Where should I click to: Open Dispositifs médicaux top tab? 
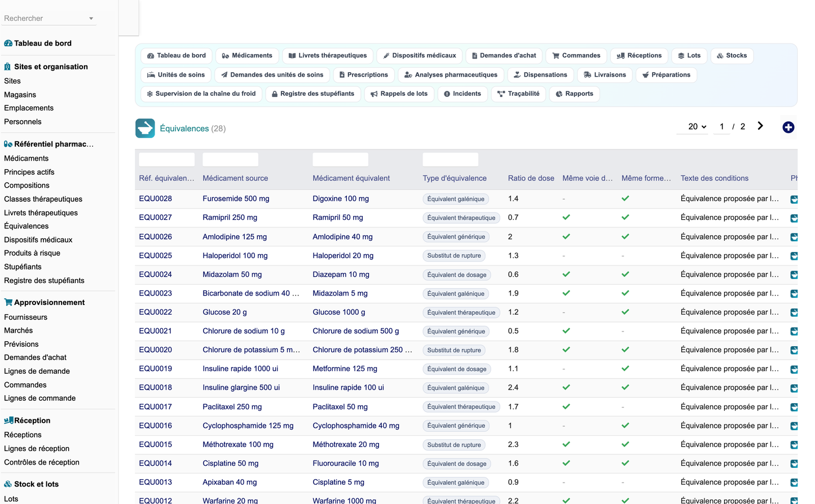click(420, 55)
